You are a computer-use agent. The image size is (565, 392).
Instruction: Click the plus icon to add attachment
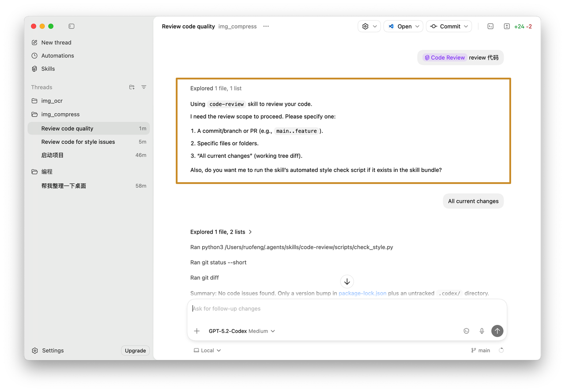(197, 331)
